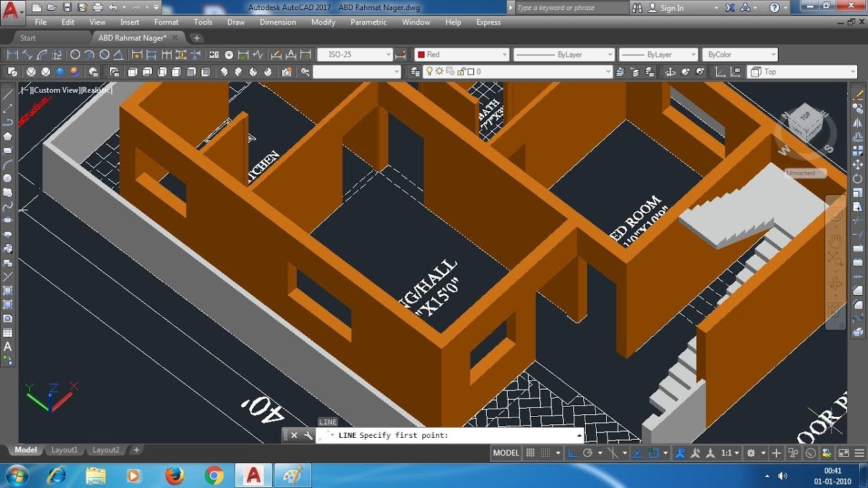Open the Express menu

click(488, 22)
